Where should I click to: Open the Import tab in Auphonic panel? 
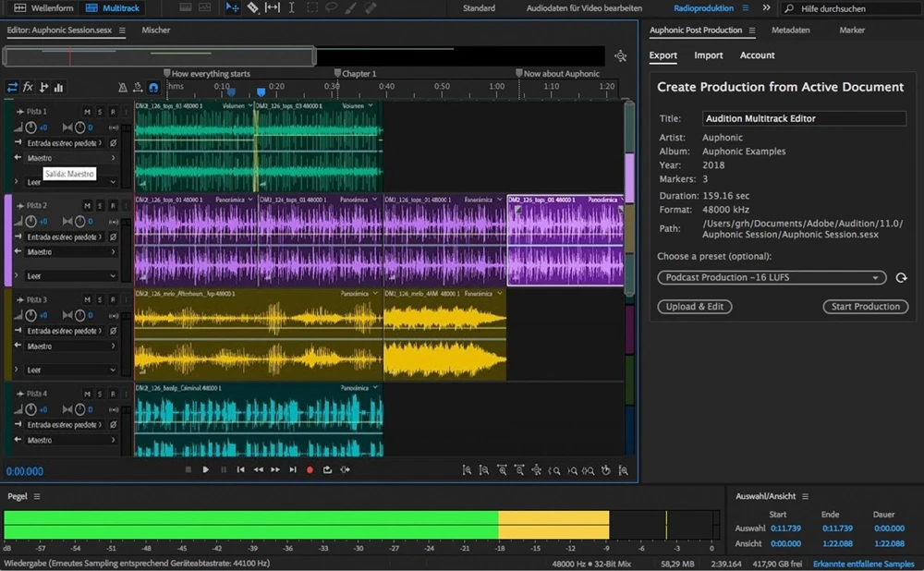point(709,55)
